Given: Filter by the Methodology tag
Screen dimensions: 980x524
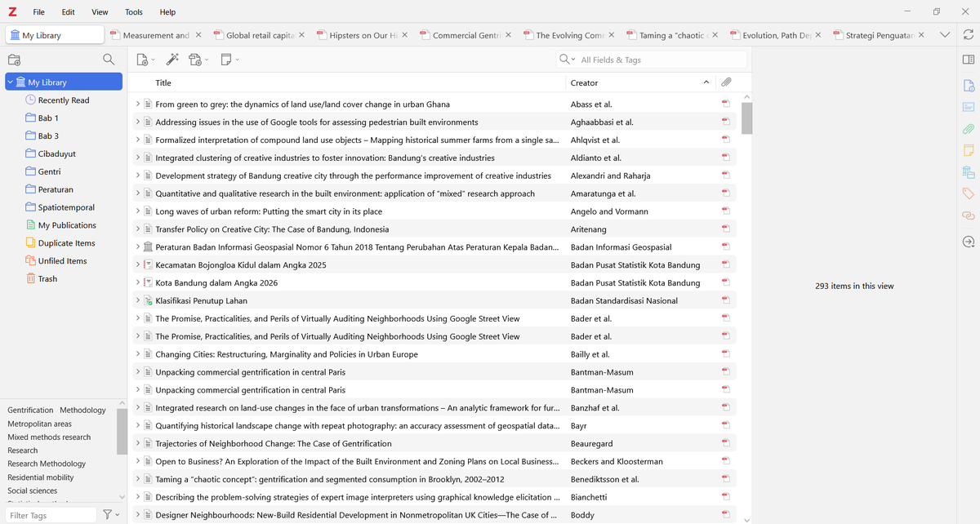Looking at the screenshot, I should point(82,411).
